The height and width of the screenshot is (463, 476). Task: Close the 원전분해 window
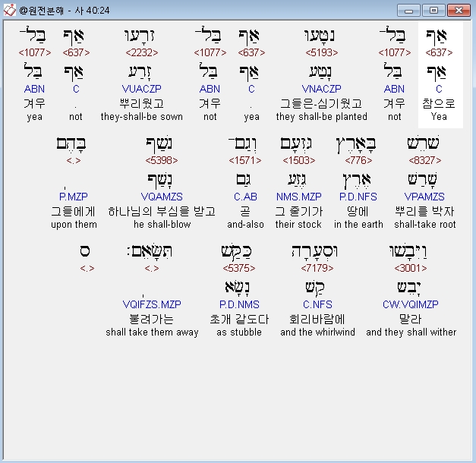click(459, 11)
